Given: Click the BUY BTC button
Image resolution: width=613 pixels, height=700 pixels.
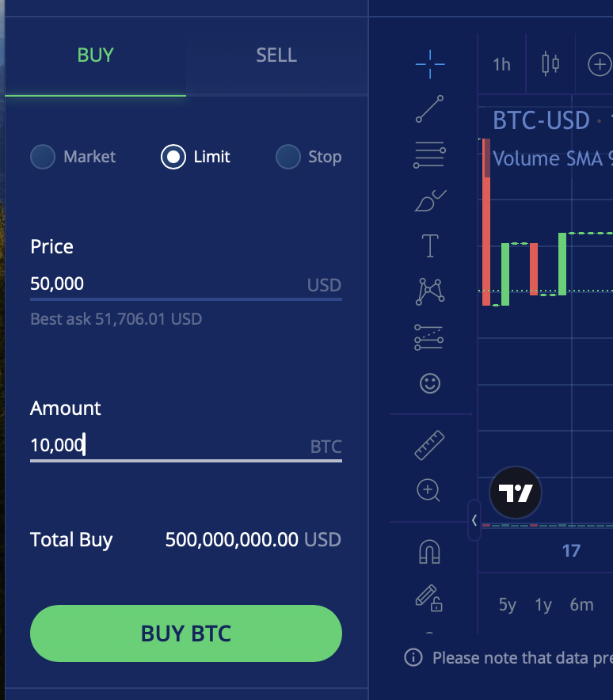Looking at the screenshot, I should coord(186,633).
